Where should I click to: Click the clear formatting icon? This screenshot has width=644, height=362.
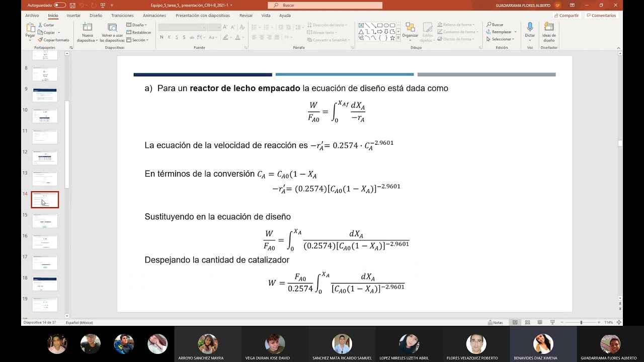[x=242, y=27]
